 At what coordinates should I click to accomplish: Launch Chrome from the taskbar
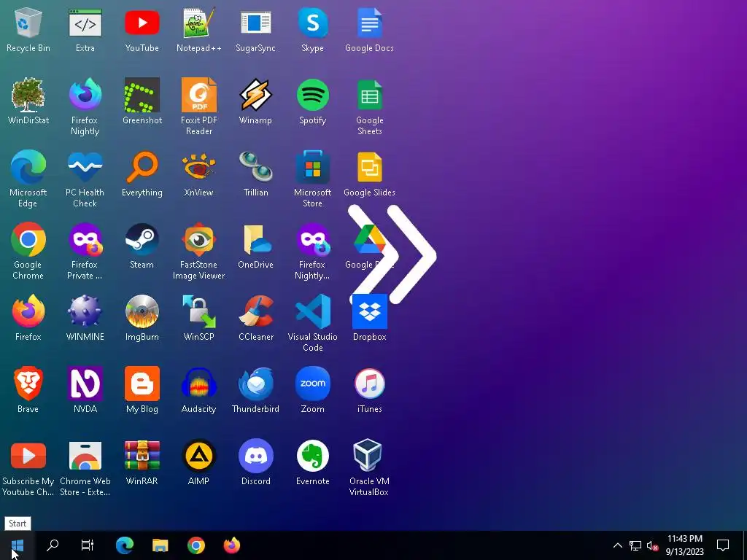[196, 545]
